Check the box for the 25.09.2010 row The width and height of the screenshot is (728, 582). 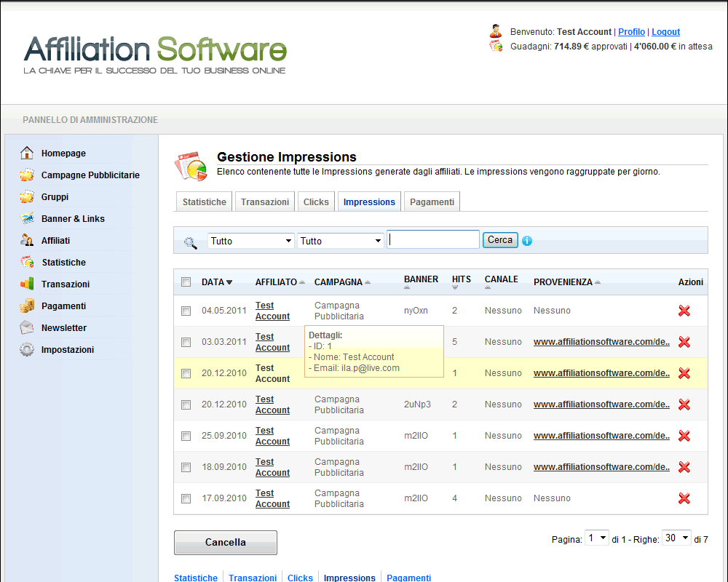point(186,436)
